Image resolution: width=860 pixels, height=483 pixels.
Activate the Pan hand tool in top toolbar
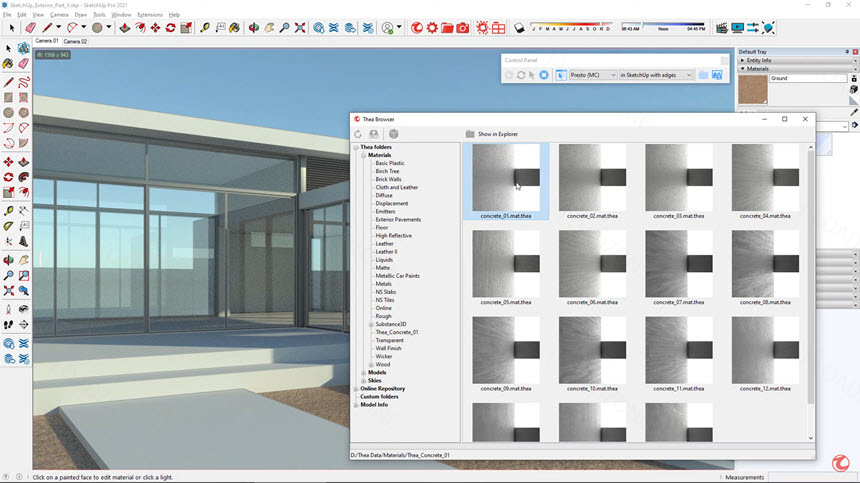(x=269, y=27)
